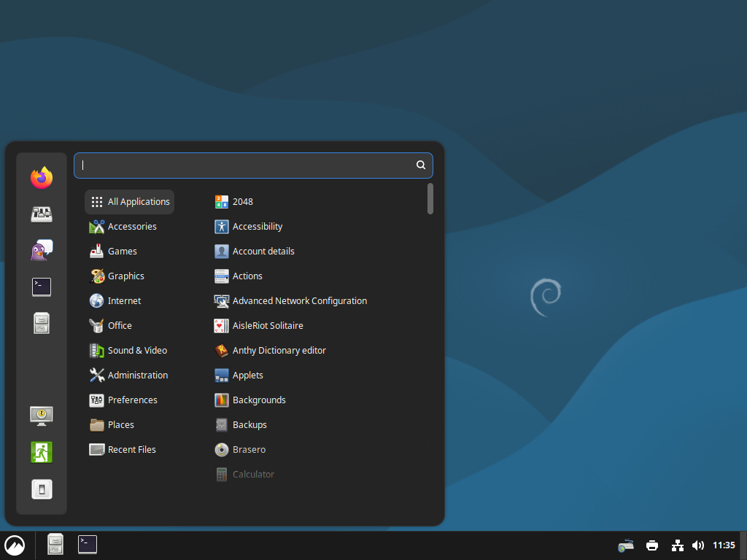Open the printer queue from the tray
Viewport: 747px width, 560px height.
[x=651, y=545]
